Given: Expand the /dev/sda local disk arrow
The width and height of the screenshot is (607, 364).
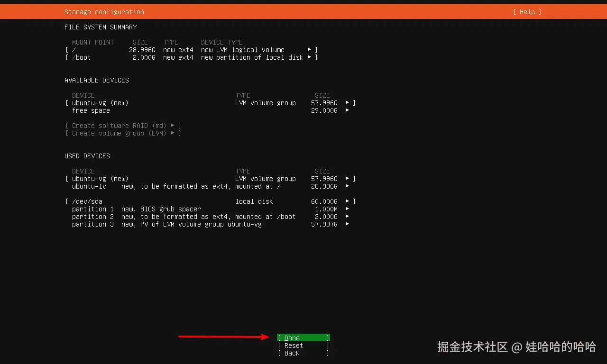Looking at the screenshot, I should tap(347, 201).
